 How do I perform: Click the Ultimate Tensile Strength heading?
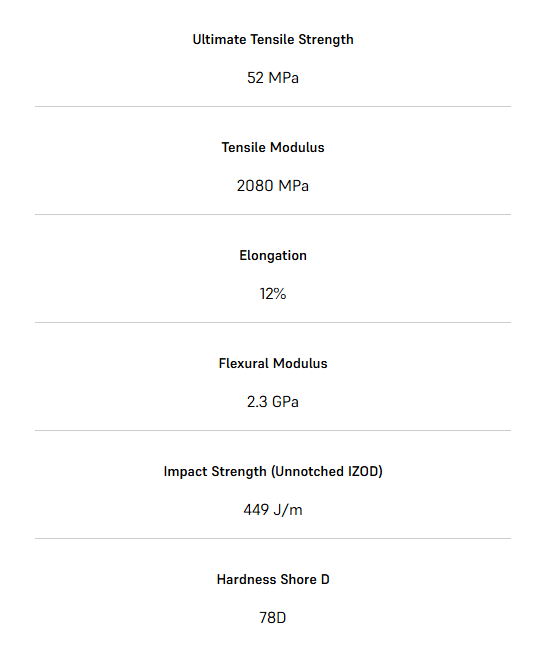tap(273, 40)
